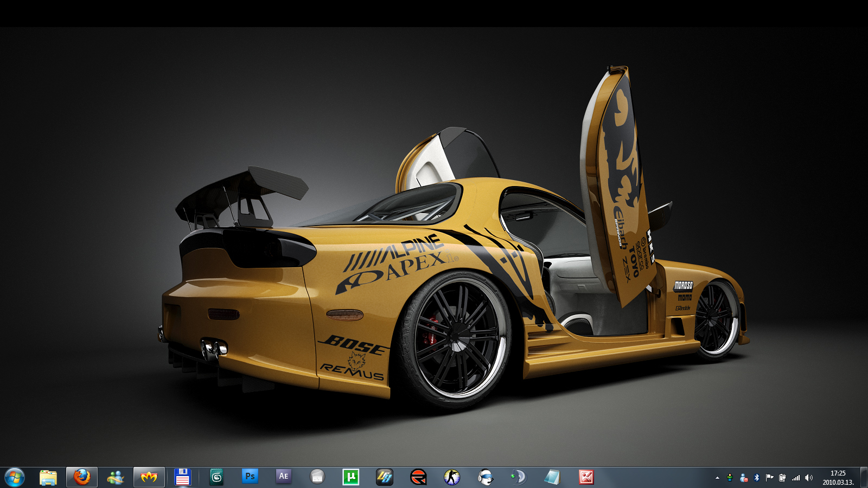Open the Bluetooth tray icon

[756, 478]
